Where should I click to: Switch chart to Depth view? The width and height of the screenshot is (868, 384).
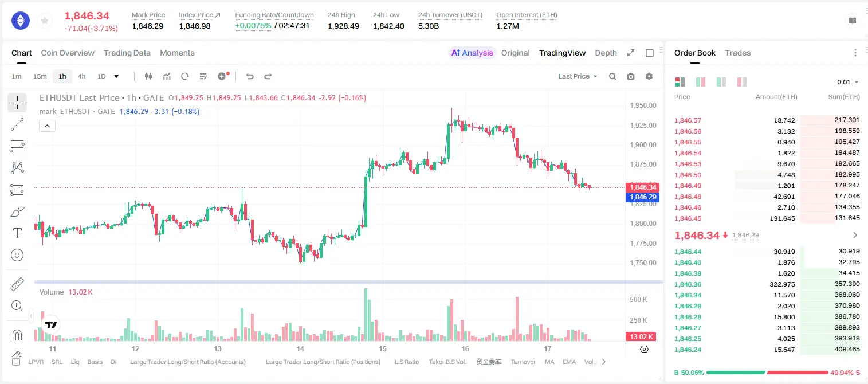[x=606, y=53]
